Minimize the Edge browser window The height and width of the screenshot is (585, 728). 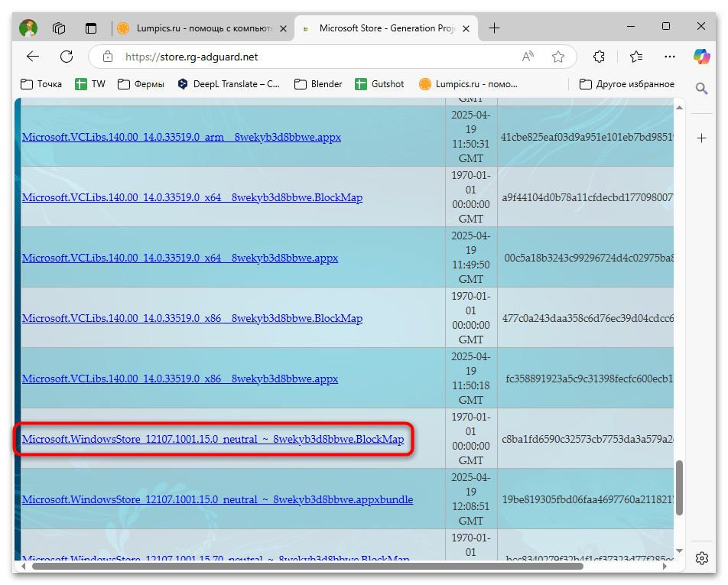[x=630, y=27]
